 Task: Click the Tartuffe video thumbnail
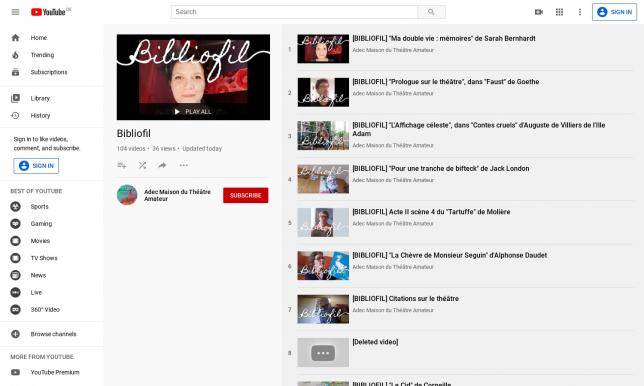pyautogui.click(x=323, y=223)
